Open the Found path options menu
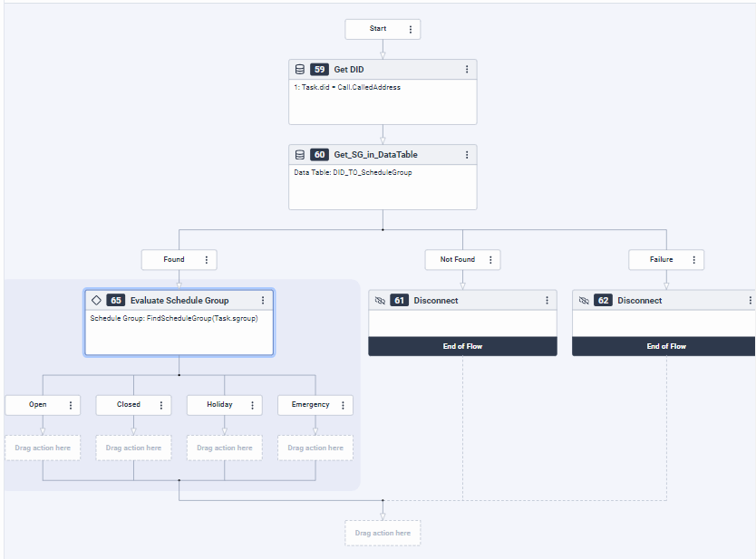This screenshot has width=756, height=559. point(206,260)
